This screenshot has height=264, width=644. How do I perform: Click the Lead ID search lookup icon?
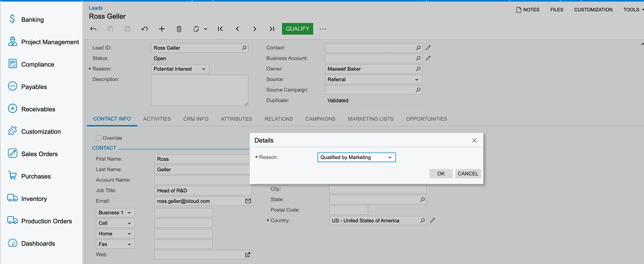pos(245,48)
